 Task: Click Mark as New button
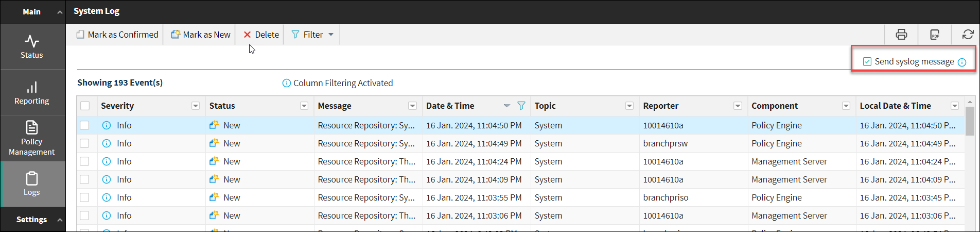click(x=201, y=35)
